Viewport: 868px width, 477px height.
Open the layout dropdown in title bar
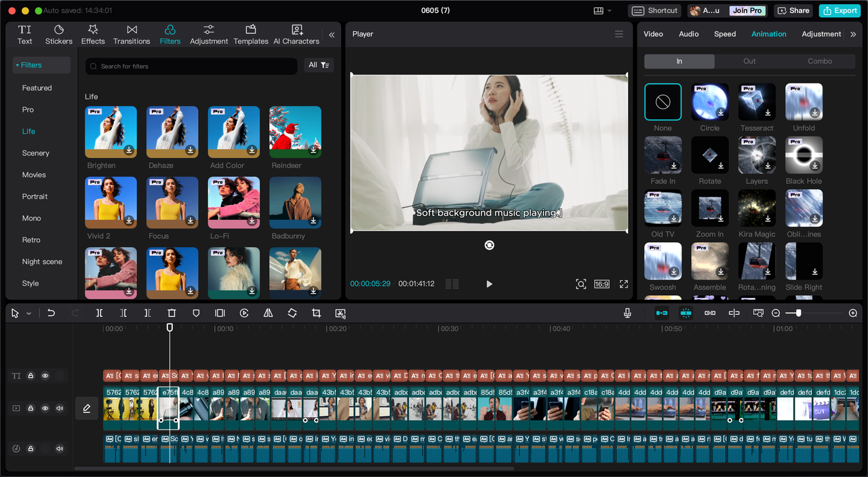point(603,10)
